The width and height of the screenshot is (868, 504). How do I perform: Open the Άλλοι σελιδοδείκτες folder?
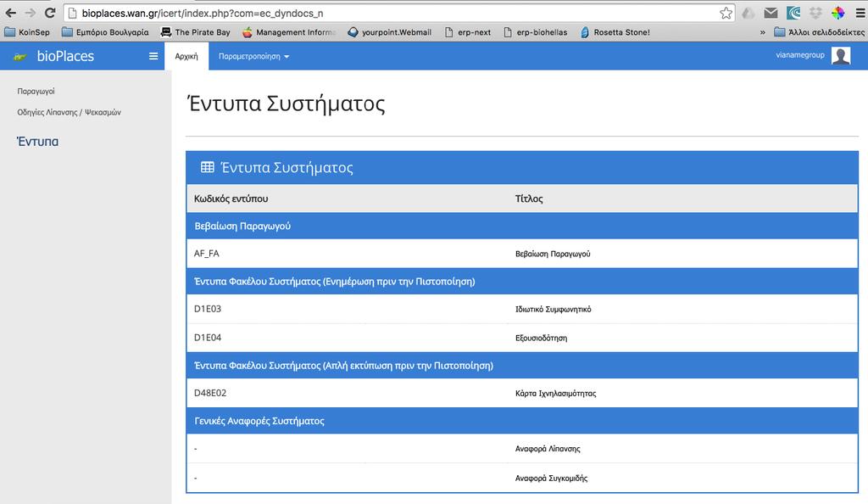[x=820, y=32]
